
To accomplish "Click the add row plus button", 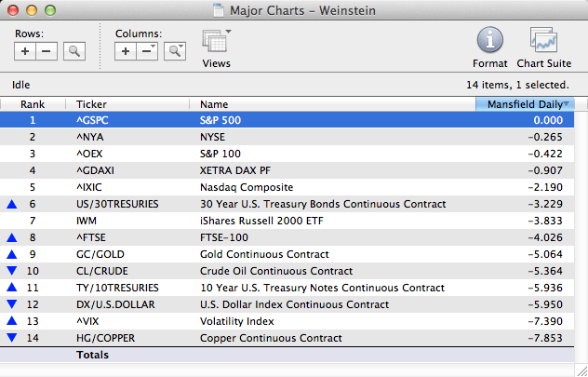I will pyautogui.click(x=25, y=51).
